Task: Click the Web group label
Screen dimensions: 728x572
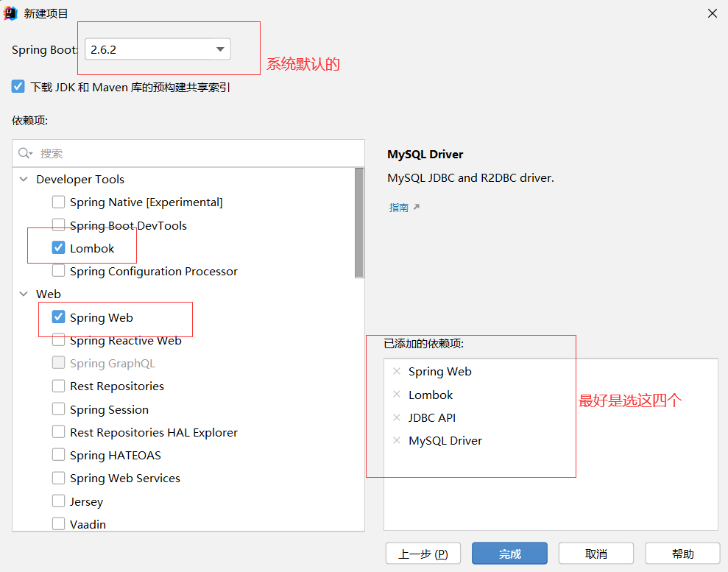Action: 49,294
